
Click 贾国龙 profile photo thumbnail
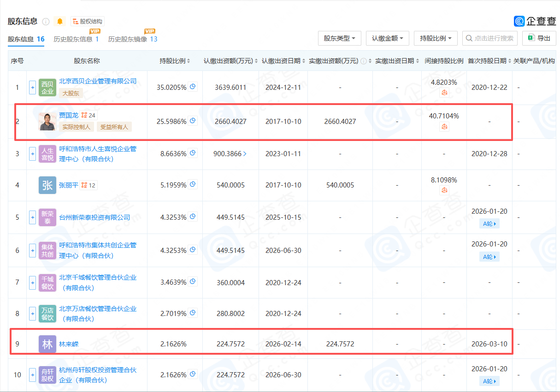(x=47, y=121)
